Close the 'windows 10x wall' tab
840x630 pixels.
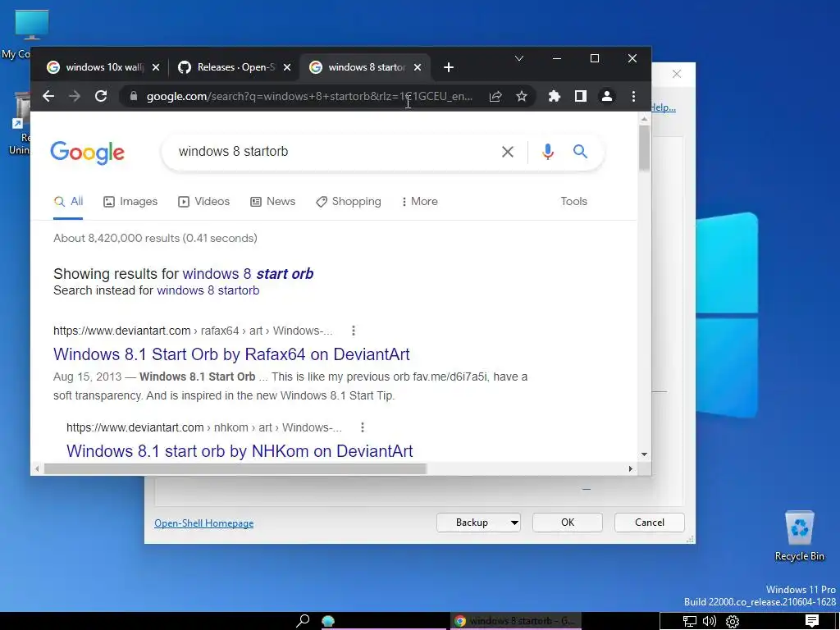point(156,67)
